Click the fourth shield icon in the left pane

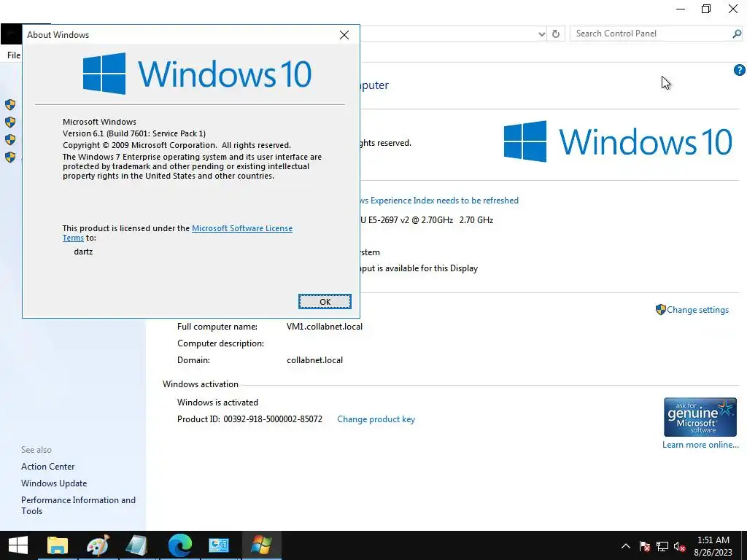click(10, 157)
